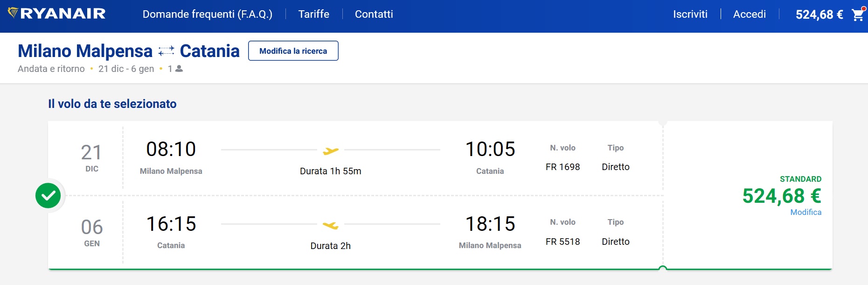The image size is (868, 285).
Task: Click the return flight plane icon
Action: (331, 225)
